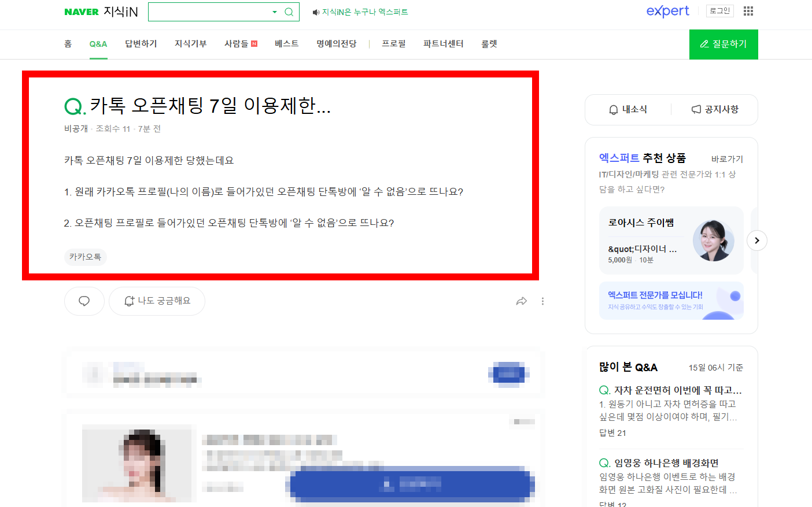812x507 pixels.
Task: Click the 로그인 button
Action: [720, 11]
